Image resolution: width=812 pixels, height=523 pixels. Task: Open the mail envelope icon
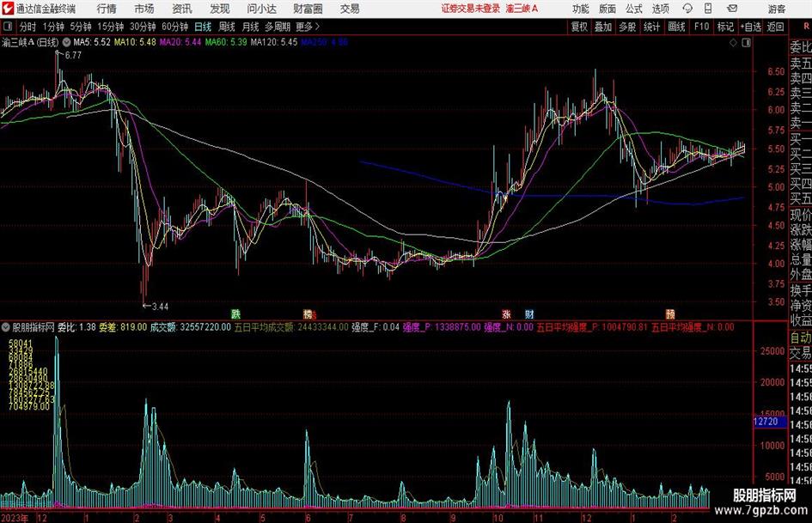pyautogui.click(x=732, y=9)
